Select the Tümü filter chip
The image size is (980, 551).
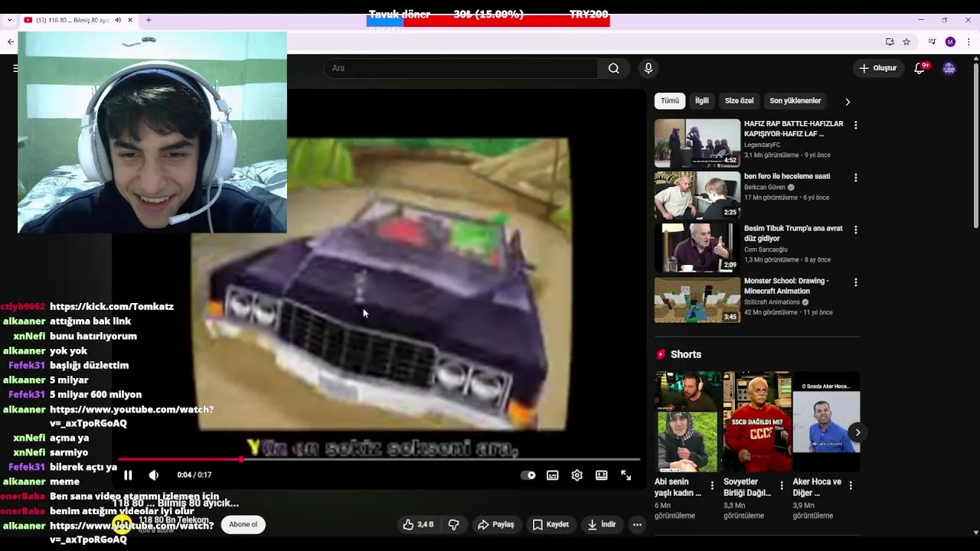click(x=670, y=101)
